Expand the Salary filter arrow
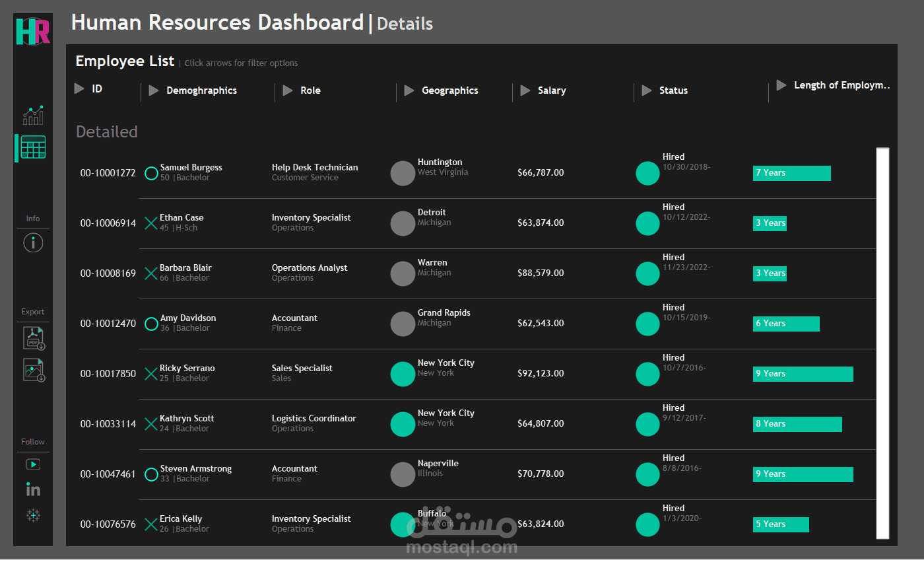The width and height of the screenshot is (924, 568). [525, 90]
